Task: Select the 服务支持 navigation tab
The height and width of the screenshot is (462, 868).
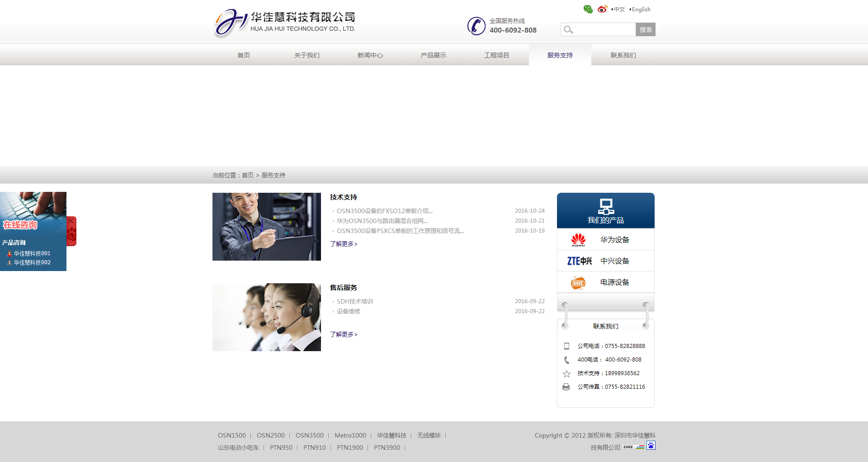Action: point(560,55)
